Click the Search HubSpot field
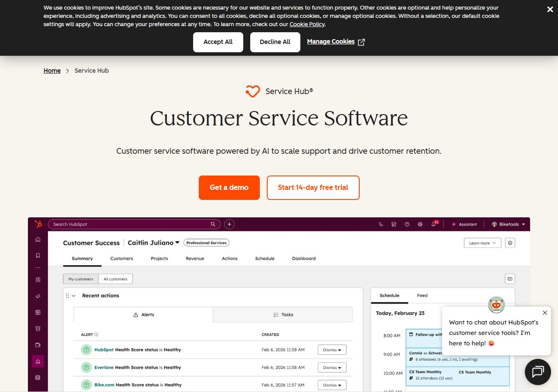 pos(134,224)
